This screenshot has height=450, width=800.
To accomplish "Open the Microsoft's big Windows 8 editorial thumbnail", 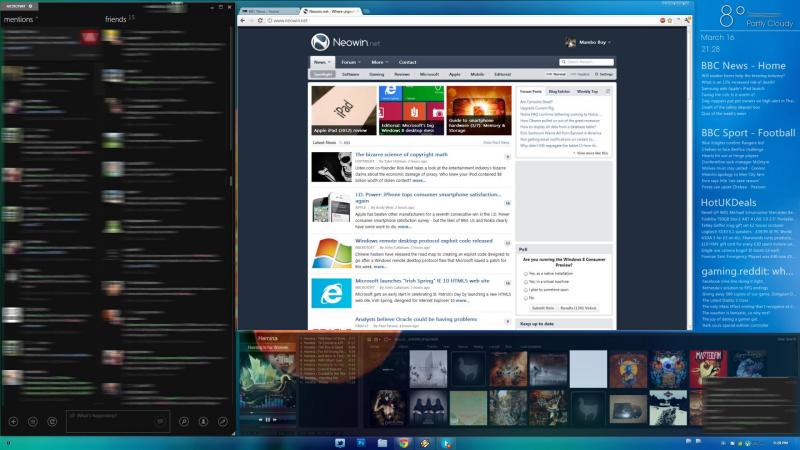I will click(x=411, y=110).
